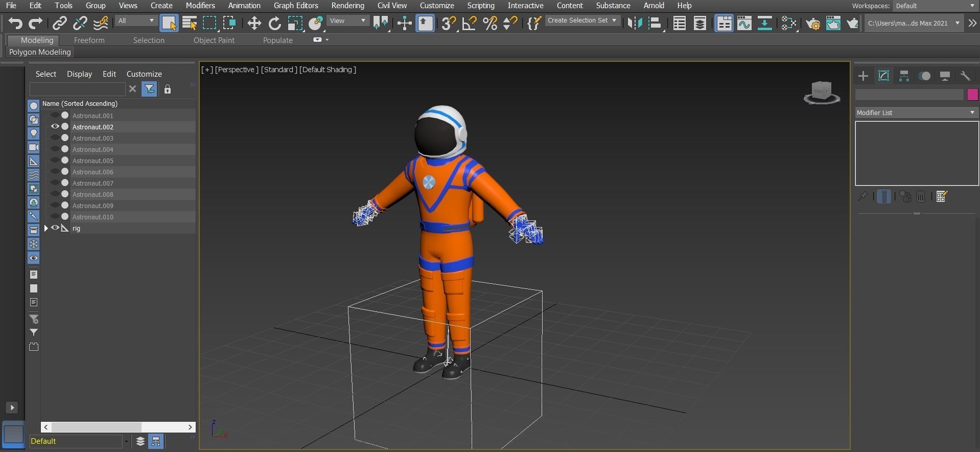Viewport: 980px width, 452px height.
Task: Toggle visibility eye of Astronaut.002
Action: (55, 126)
